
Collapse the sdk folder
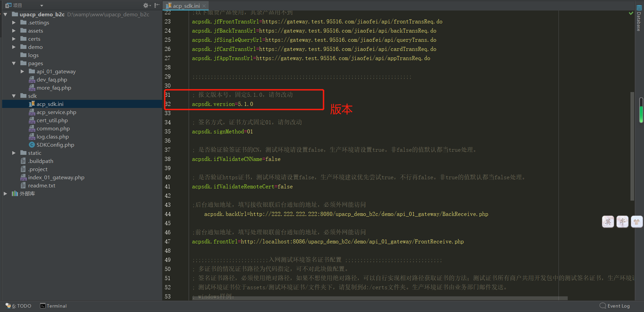point(14,96)
